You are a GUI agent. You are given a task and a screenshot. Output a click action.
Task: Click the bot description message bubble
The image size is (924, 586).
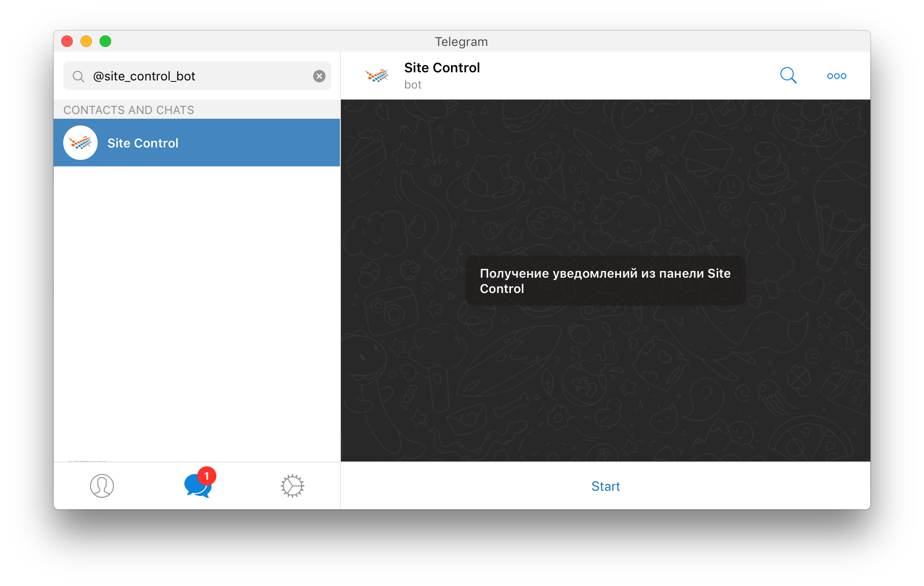[605, 281]
